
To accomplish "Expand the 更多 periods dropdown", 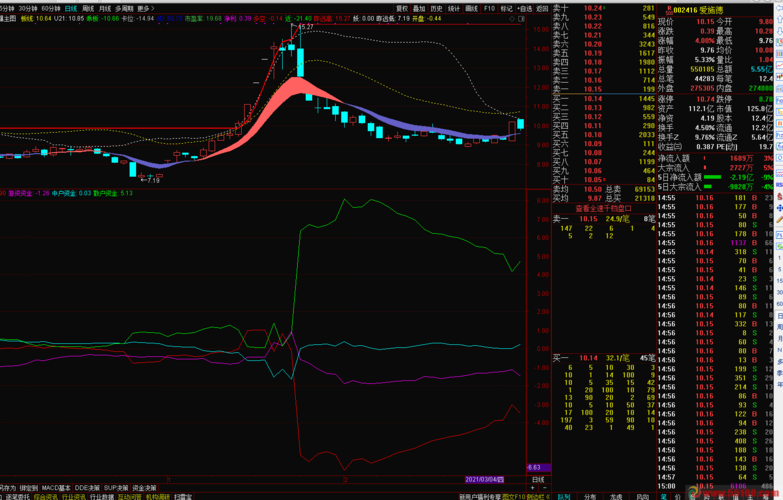I will point(146,8).
